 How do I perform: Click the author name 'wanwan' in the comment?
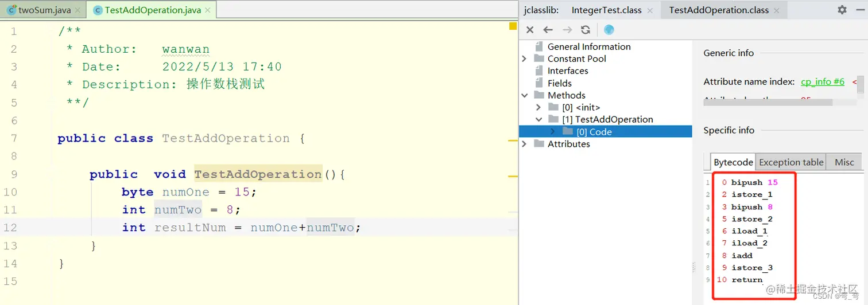tap(186, 49)
